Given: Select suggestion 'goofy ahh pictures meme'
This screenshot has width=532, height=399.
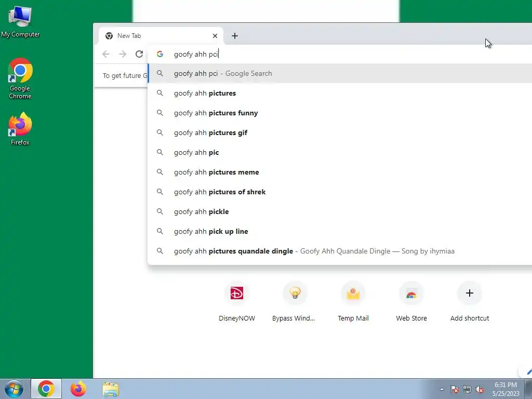Looking at the screenshot, I should pyautogui.click(x=340, y=172).
